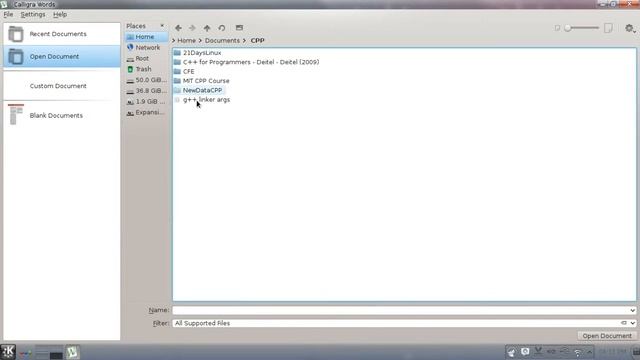Open the Settings menu

coord(33,14)
